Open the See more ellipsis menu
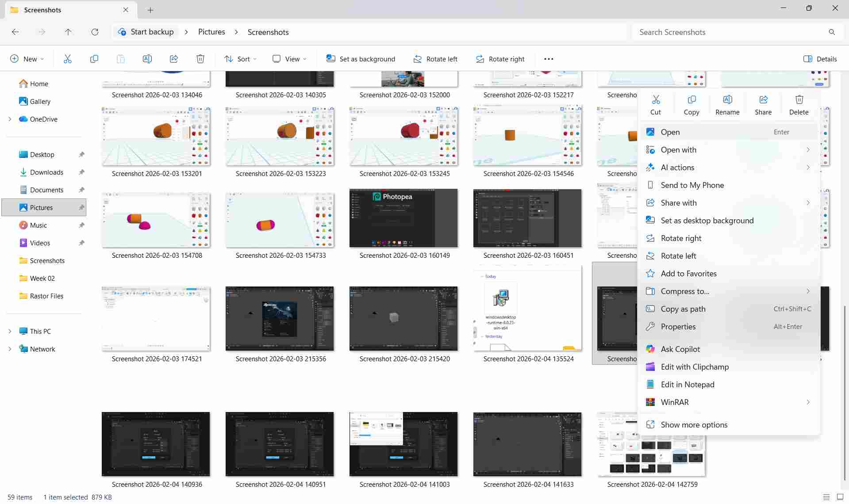This screenshot has height=504, width=849. pos(549,59)
